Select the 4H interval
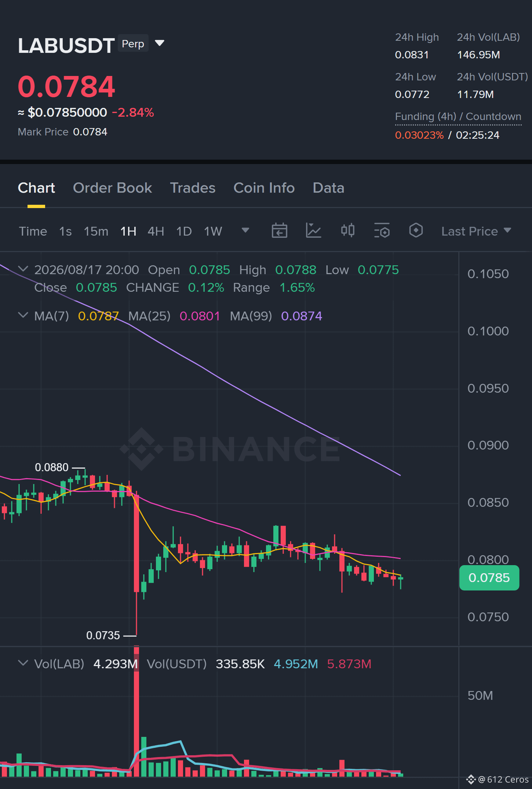532x789 pixels. [x=156, y=231]
